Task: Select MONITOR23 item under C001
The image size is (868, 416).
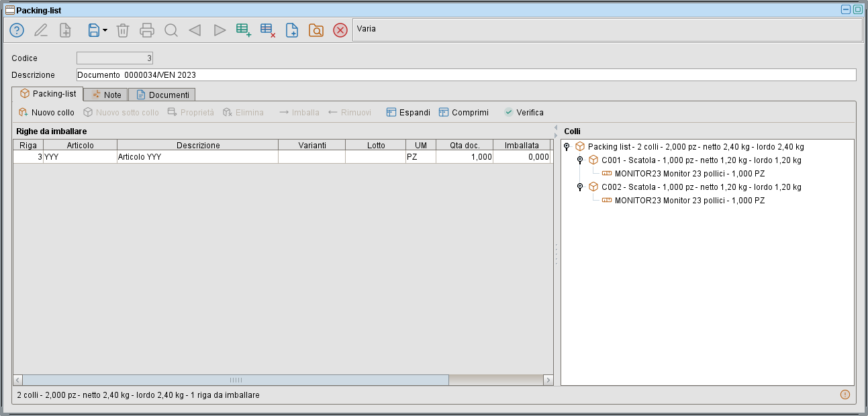Action: (683, 174)
